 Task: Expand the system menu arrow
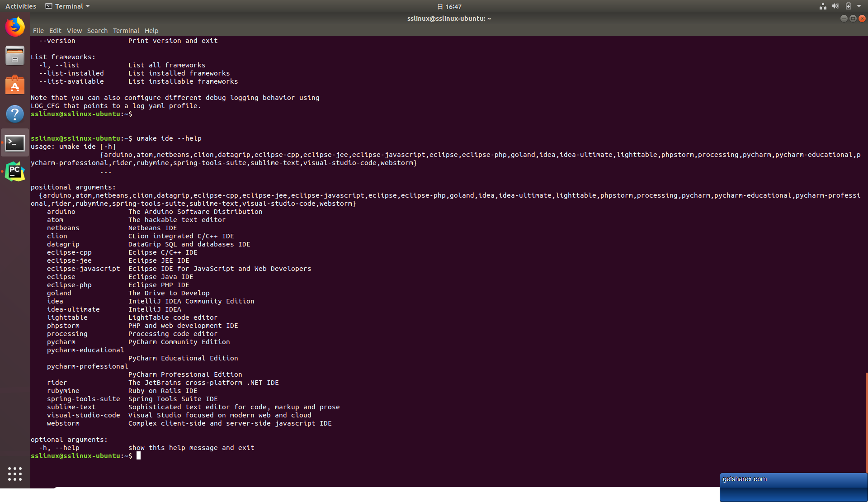[x=859, y=6]
